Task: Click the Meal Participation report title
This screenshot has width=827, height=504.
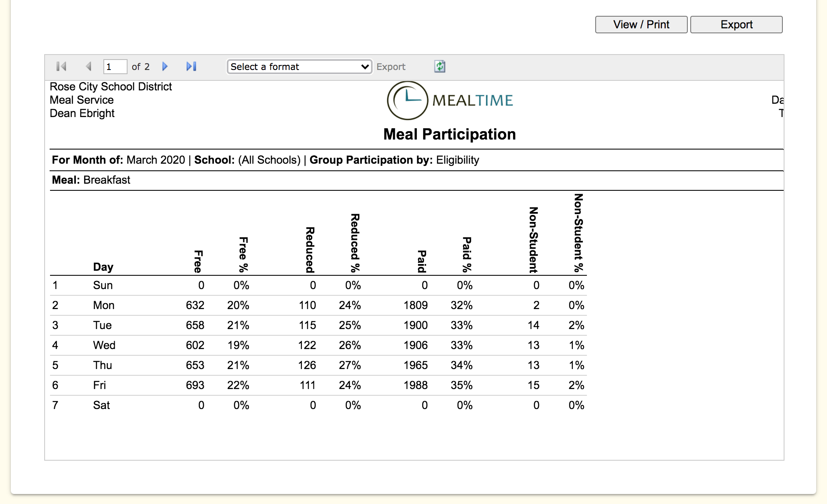Action: [x=449, y=135]
